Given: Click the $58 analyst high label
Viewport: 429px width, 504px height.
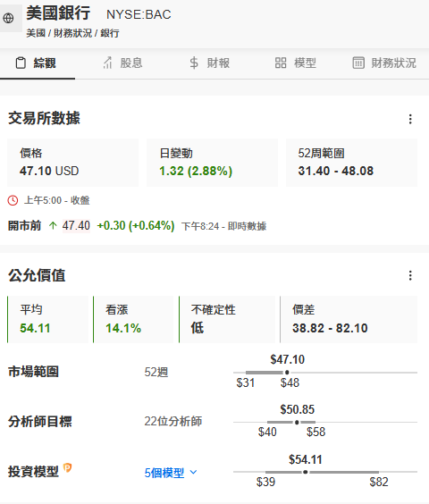Looking at the screenshot, I should pos(315,432).
